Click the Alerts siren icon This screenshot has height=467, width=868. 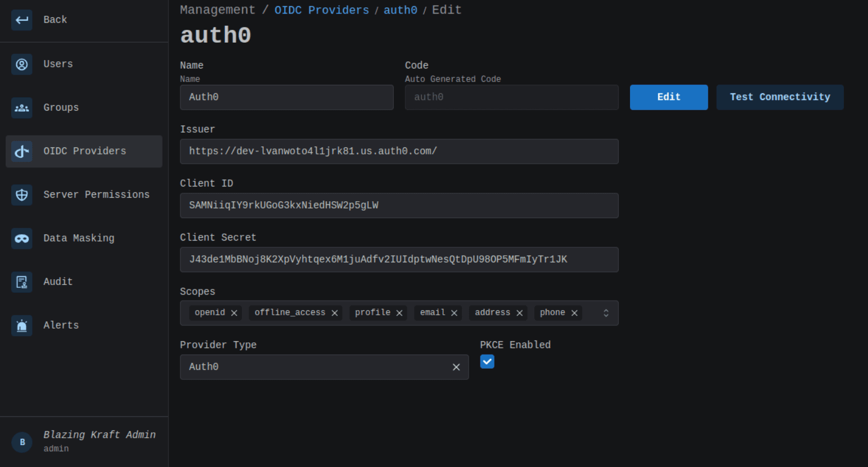tap(22, 325)
